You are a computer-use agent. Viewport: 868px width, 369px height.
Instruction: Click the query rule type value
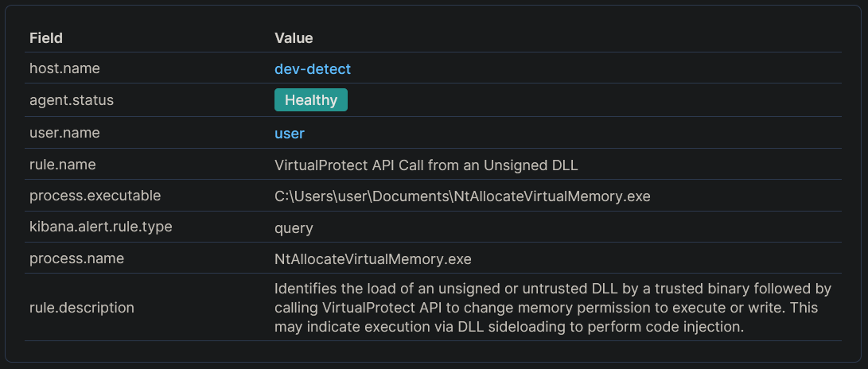294,228
